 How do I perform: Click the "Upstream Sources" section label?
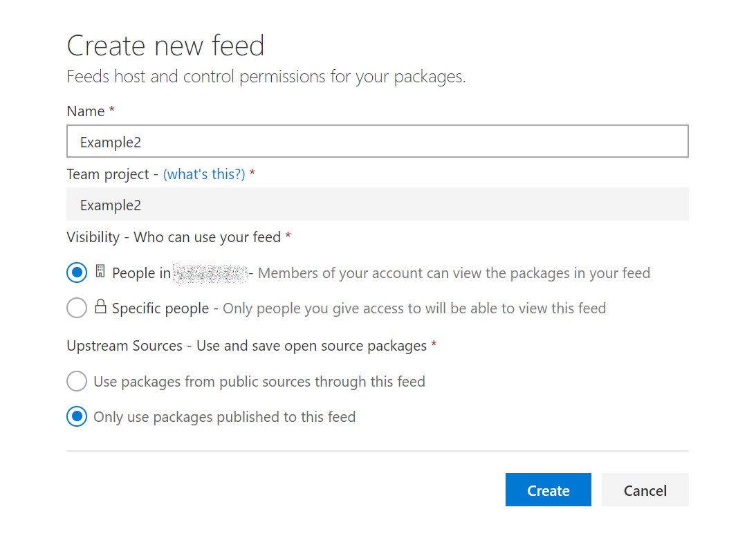[247, 346]
